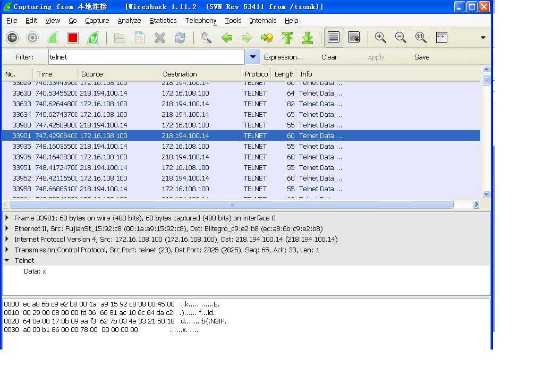Viewport: 544px width, 392px height.
Task: Open the Capture menu
Action: pyautogui.click(x=97, y=21)
